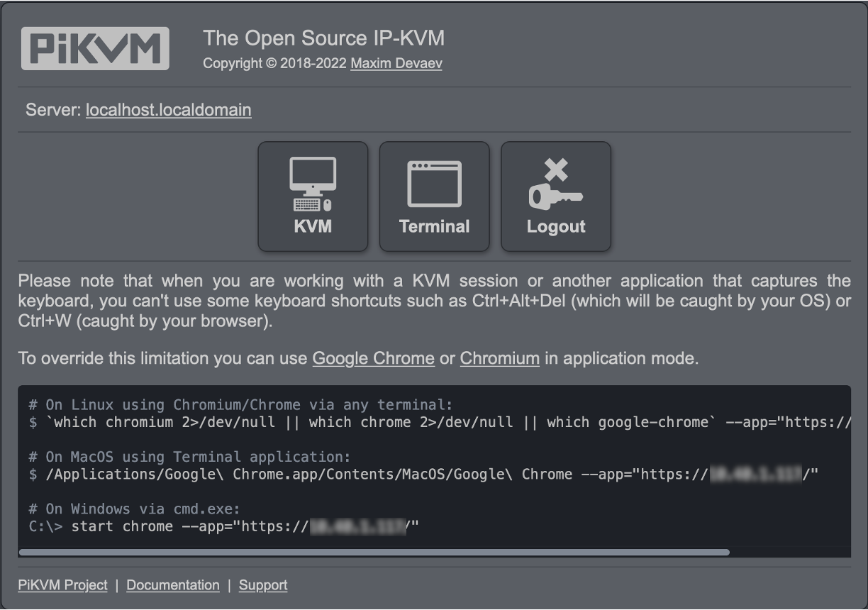Screen dimensions: 868x610
Task: Open the Google Chrome link
Action: [x=374, y=358]
